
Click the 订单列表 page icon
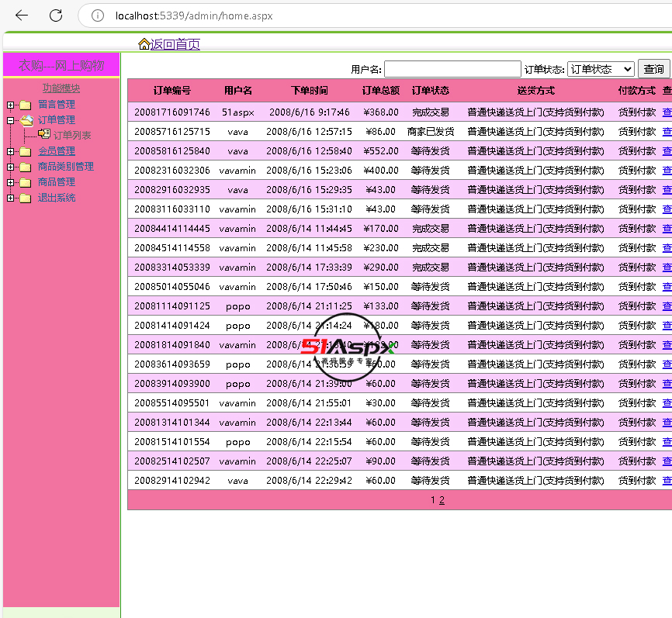coord(43,135)
